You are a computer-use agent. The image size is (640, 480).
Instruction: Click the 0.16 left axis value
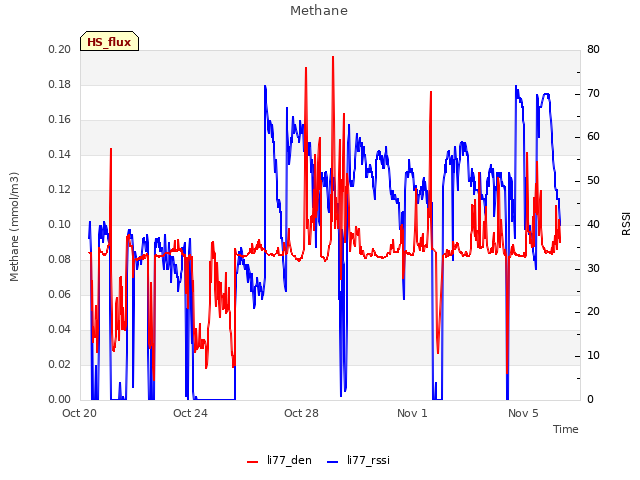point(59,120)
